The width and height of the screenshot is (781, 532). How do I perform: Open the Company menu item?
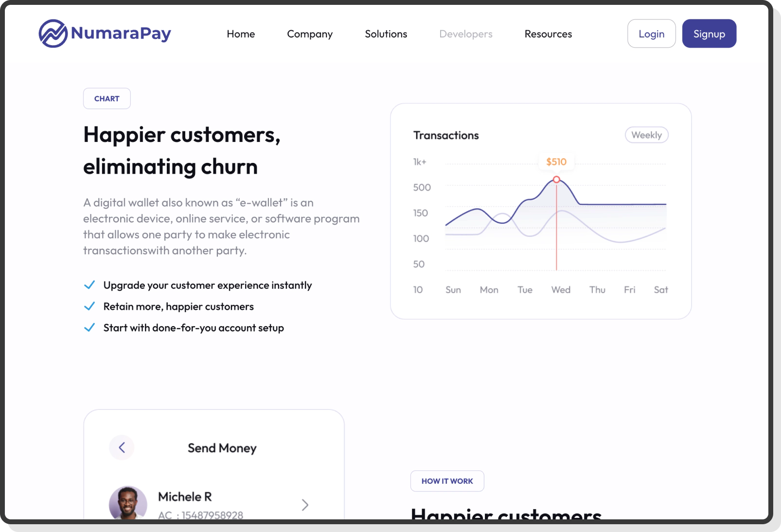coord(310,34)
